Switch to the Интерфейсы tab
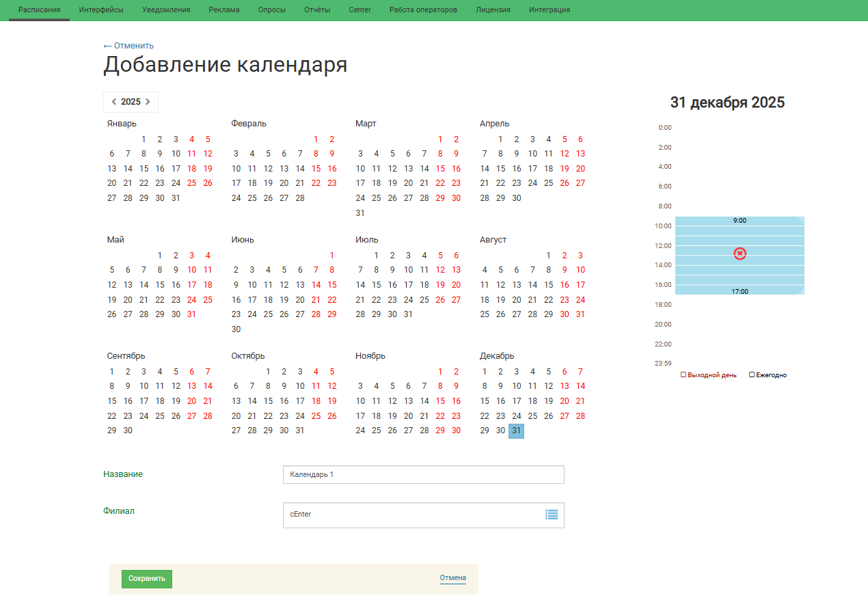 coord(101,10)
